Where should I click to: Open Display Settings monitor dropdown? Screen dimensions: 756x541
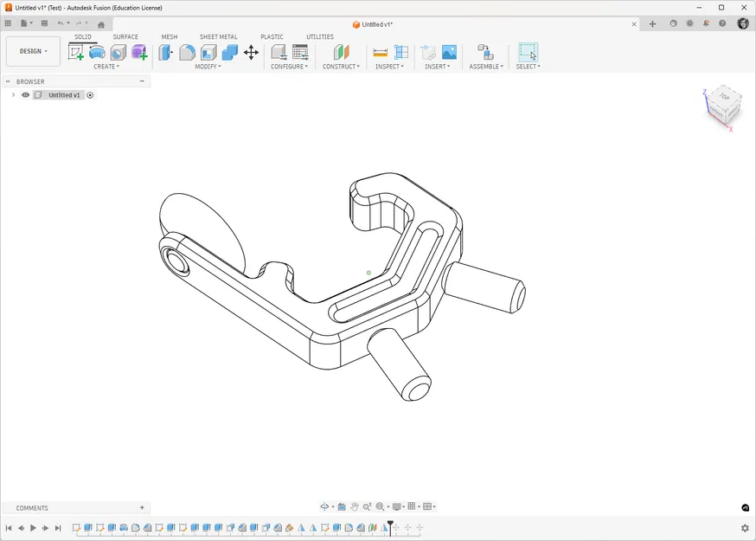click(x=398, y=506)
